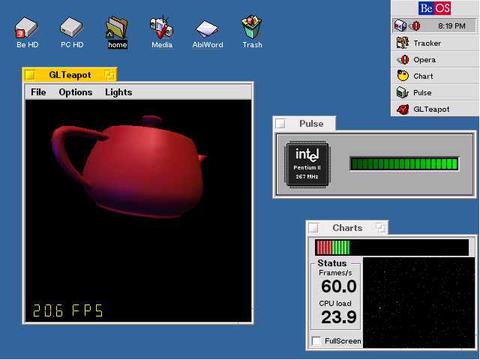
Task: Expand the Lights menu
Action: pyautogui.click(x=118, y=92)
